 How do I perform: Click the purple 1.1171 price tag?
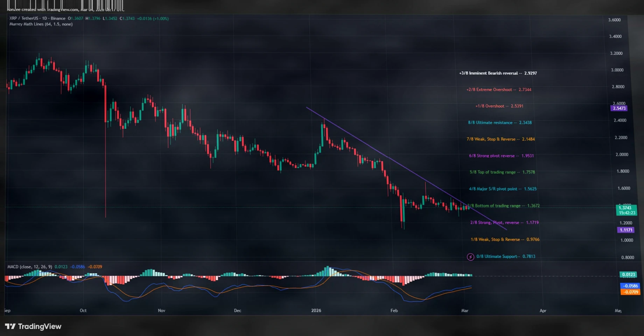[626, 230]
